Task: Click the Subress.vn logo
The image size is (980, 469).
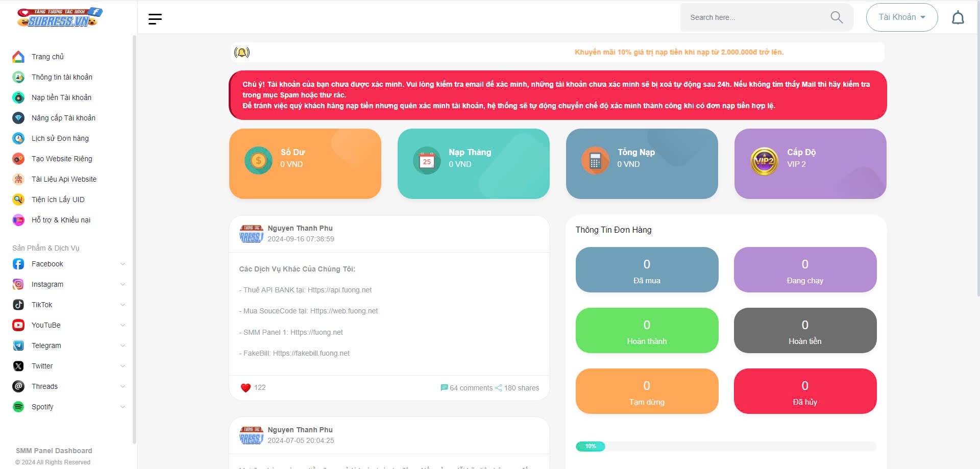Action: pos(59,17)
